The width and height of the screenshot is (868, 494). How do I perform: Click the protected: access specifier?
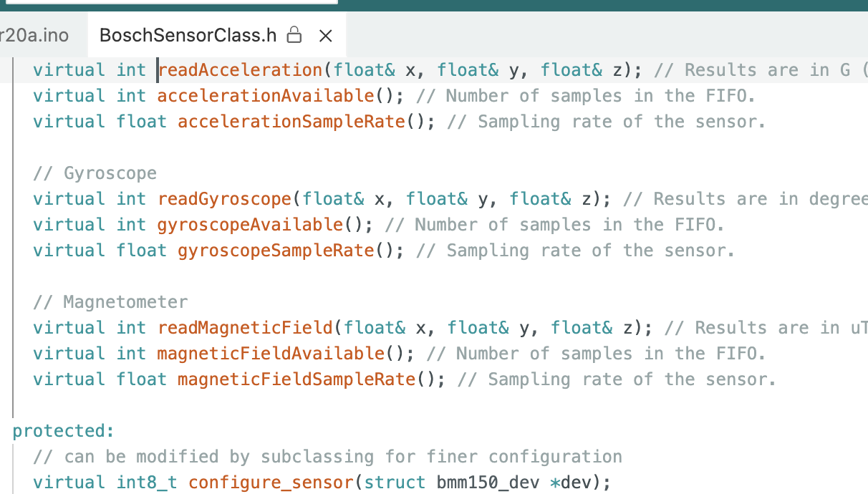pos(63,431)
